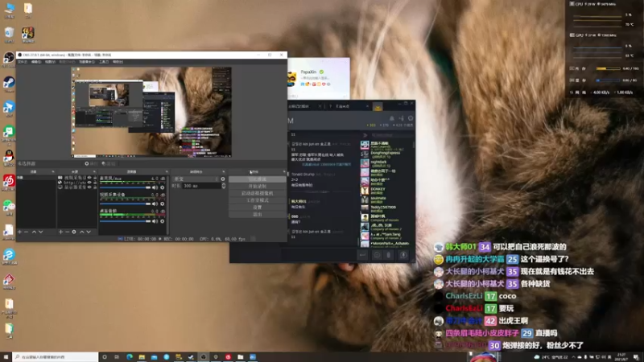Add a new source with plus icon
The height and width of the screenshot is (362, 644).
click(60, 232)
